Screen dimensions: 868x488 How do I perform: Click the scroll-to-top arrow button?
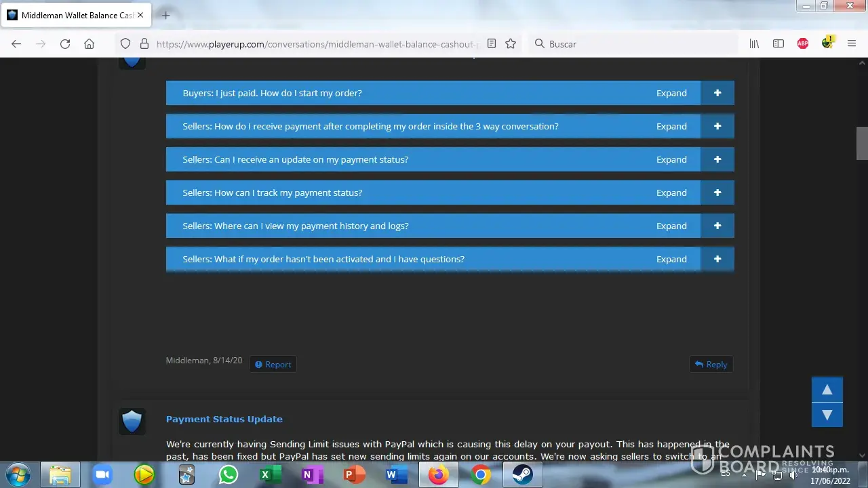click(827, 390)
